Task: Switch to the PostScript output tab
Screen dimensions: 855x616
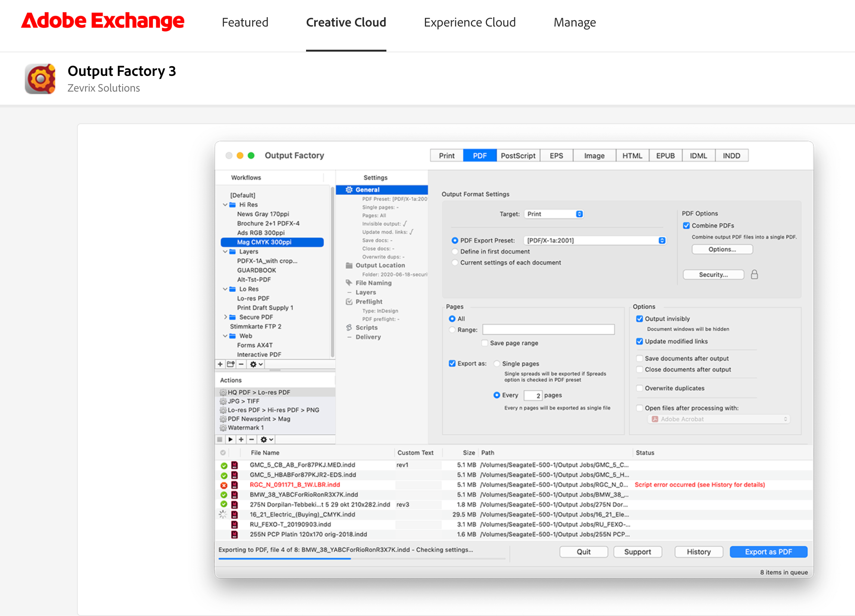Action: coord(518,156)
